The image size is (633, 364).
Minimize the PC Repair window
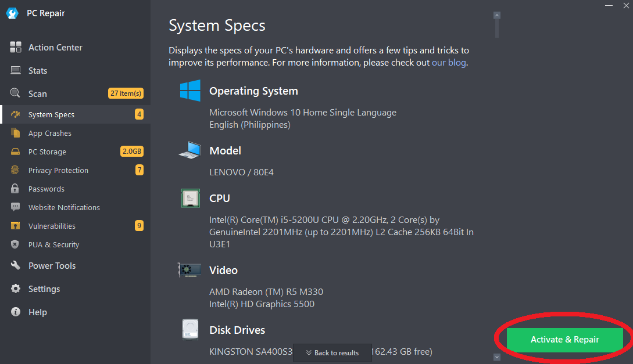click(609, 6)
